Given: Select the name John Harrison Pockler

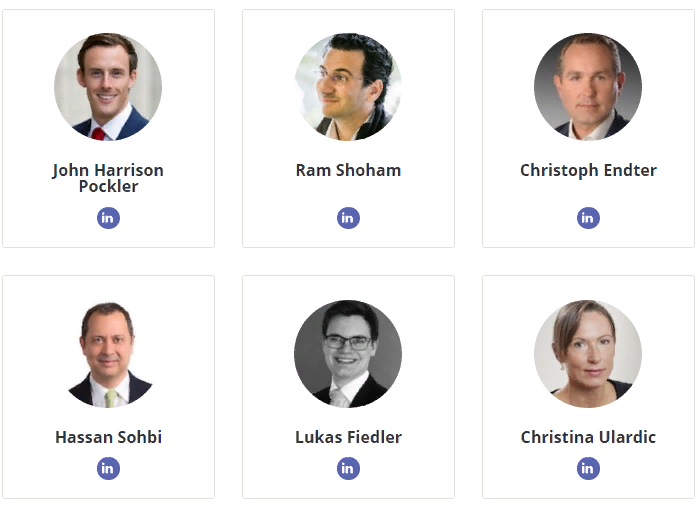Looking at the screenshot, I should pyautogui.click(x=108, y=178).
